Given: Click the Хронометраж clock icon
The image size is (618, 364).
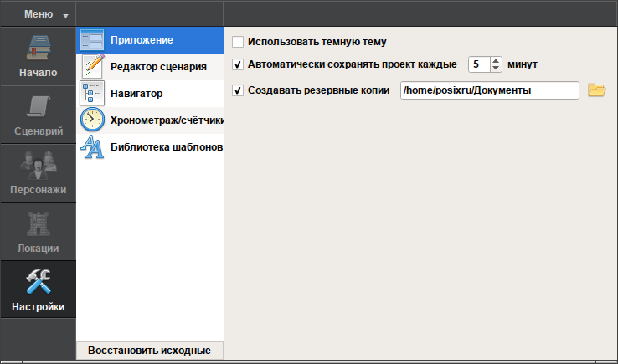Looking at the screenshot, I should pos(92,120).
